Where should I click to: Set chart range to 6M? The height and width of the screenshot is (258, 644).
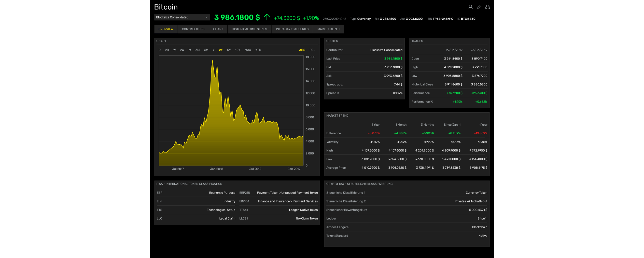[206, 50]
